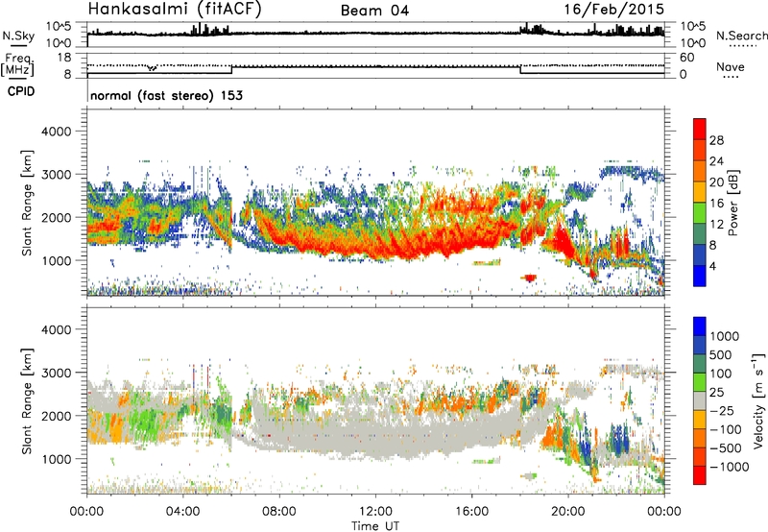Click the 'N.Sky' legend label
This screenshot has height=532, width=768.
[x=18, y=36]
